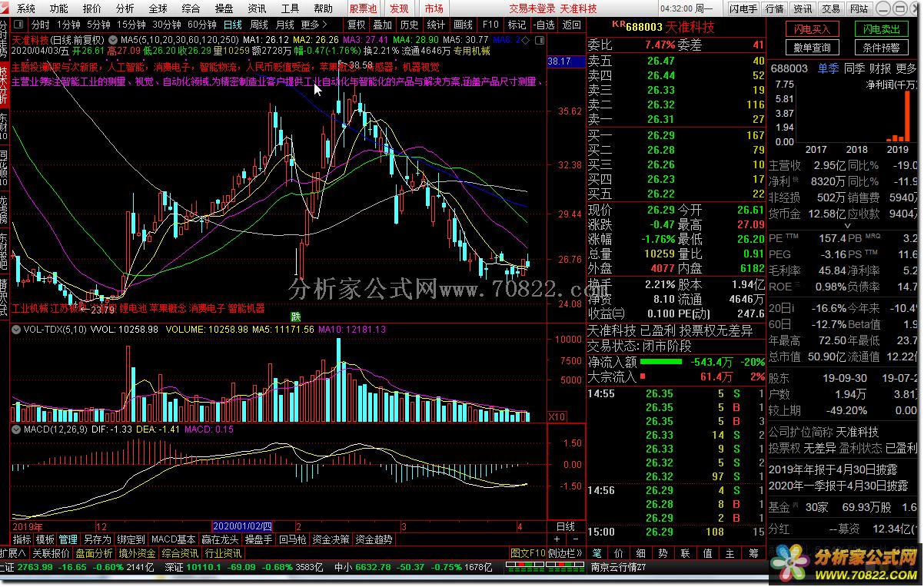
Task: Open 撤单查询 order cancel query
Action: point(812,48)
